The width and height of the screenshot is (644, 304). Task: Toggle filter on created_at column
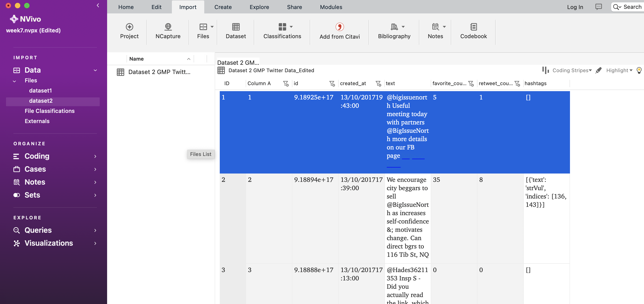click(x=378, y=84)
